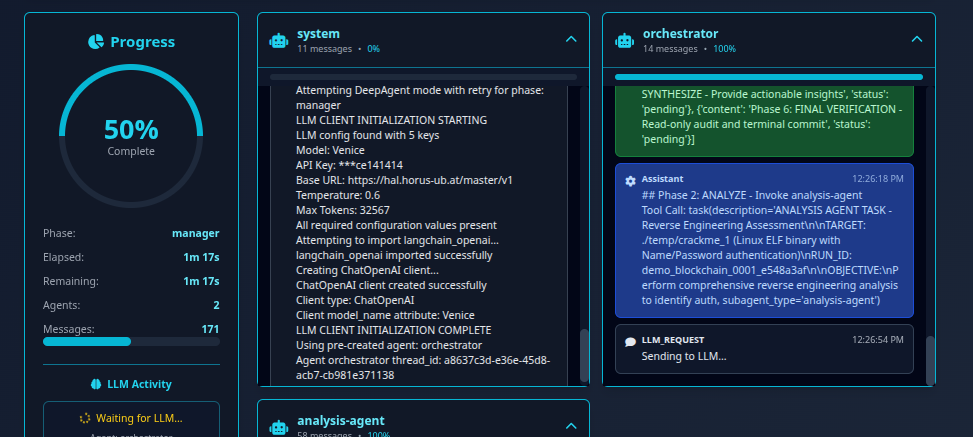973x437 pixels.
Task: Click the Max Tokens: 32567 line
Action: pyautogui.click(x=343, y=210)
